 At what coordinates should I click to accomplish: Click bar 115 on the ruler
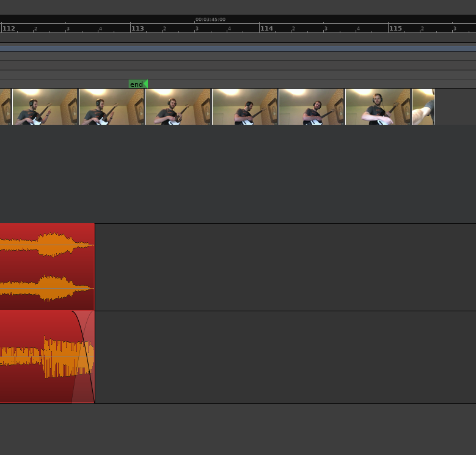click(395, 29)
